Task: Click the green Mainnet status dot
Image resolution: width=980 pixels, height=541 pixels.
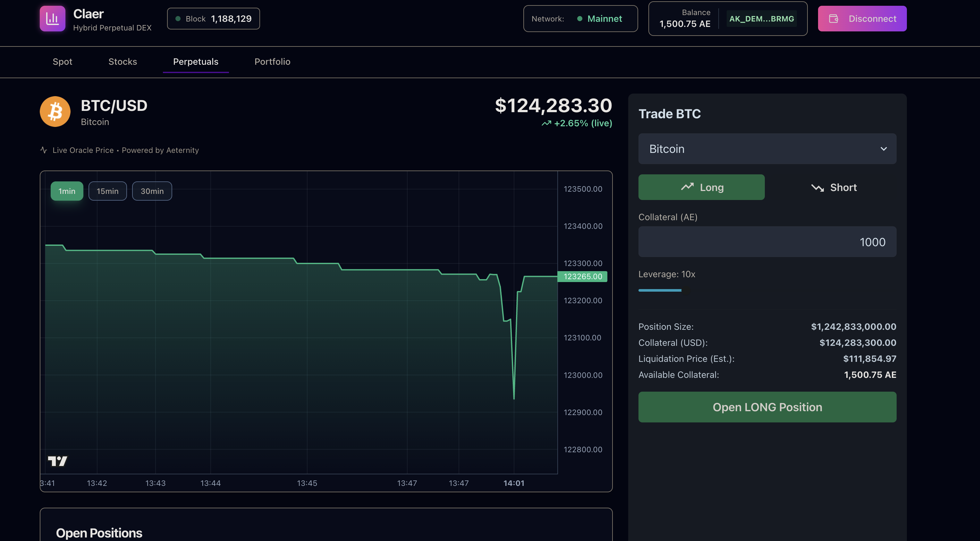Action: point(579,19)
